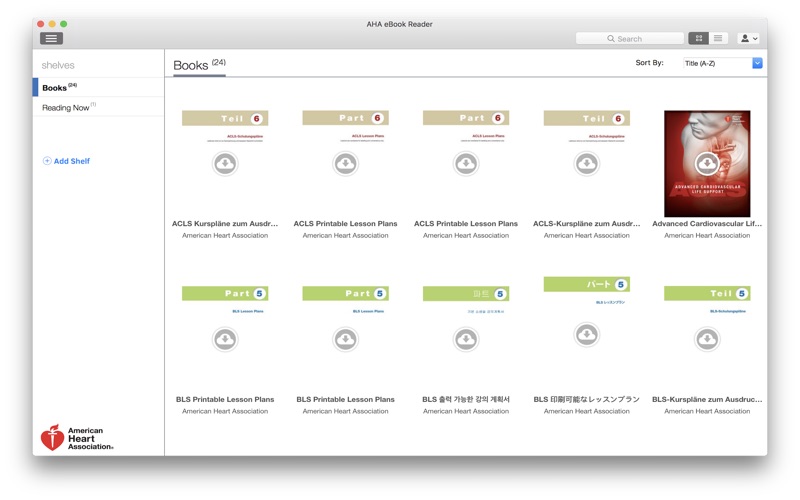Click in the Search field

[630, 39]
